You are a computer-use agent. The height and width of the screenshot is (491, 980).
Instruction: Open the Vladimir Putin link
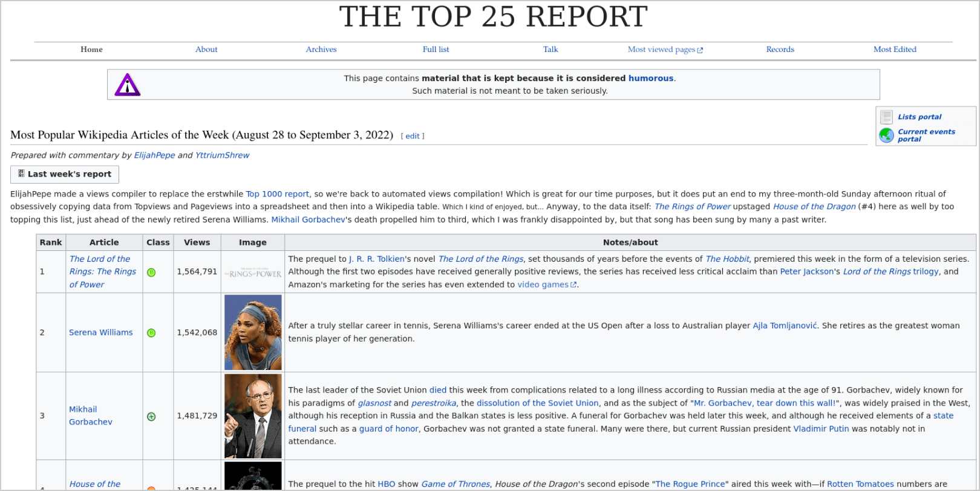(821, 429)
